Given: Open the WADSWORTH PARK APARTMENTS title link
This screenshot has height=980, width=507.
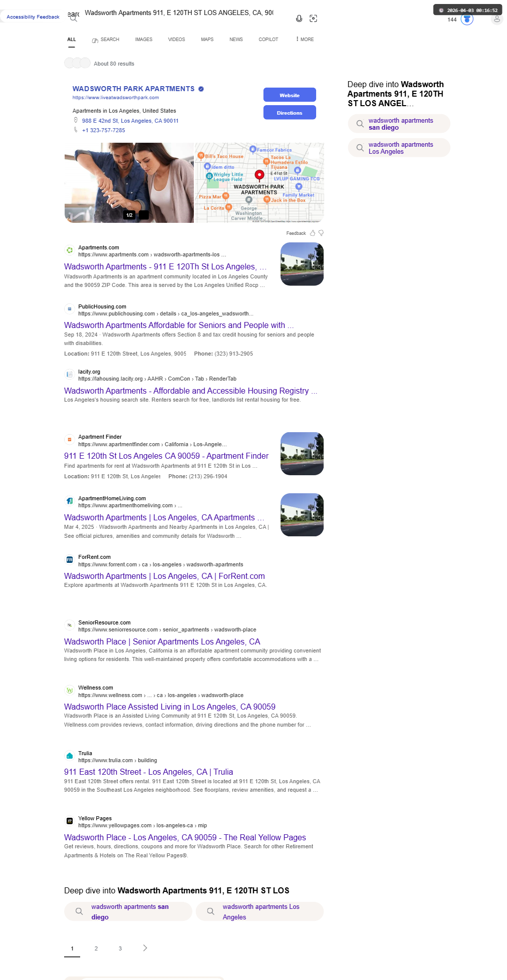Looking at the screenshot, I should 133,89.
